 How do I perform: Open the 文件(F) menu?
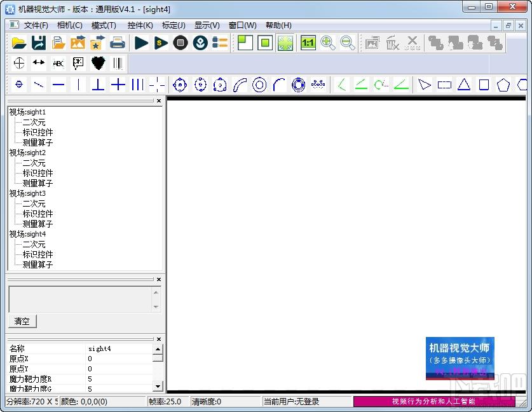tap(36, 25)
